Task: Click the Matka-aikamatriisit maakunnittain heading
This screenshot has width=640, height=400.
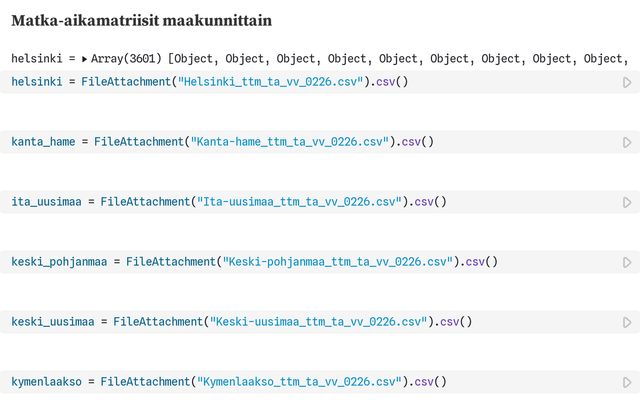Action: point(141,20)
